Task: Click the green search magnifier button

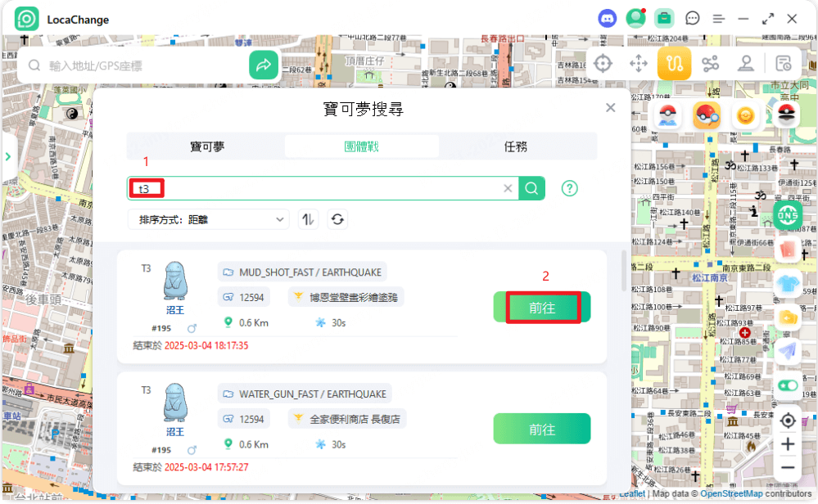Action: 531,189
